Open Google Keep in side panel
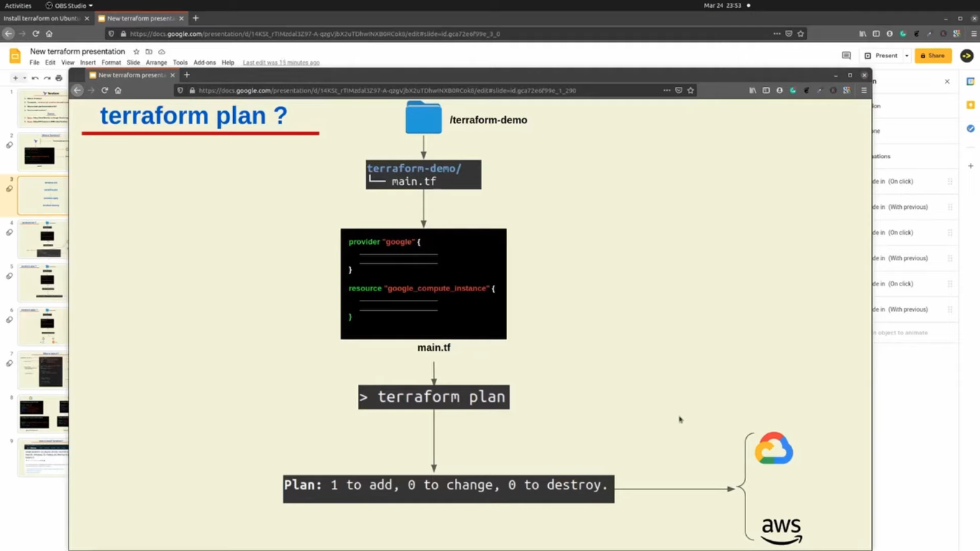980x551 pixels. coord(970,105)
